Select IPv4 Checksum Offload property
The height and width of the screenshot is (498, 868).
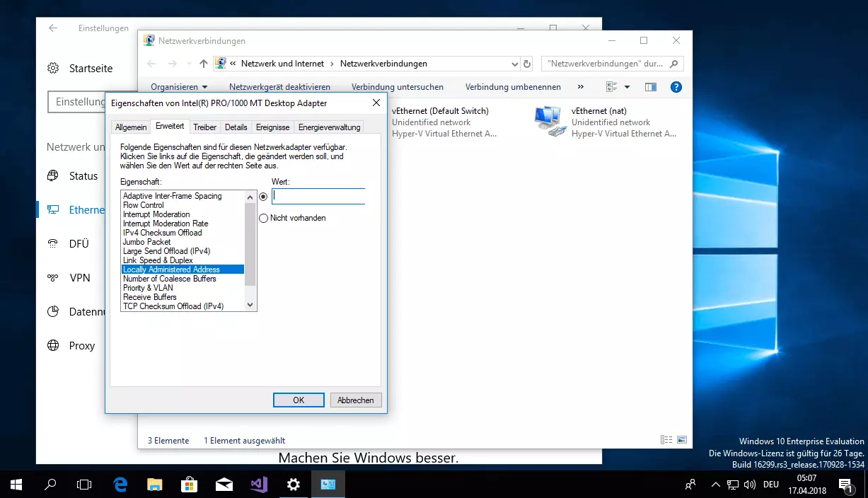[183, 233]
